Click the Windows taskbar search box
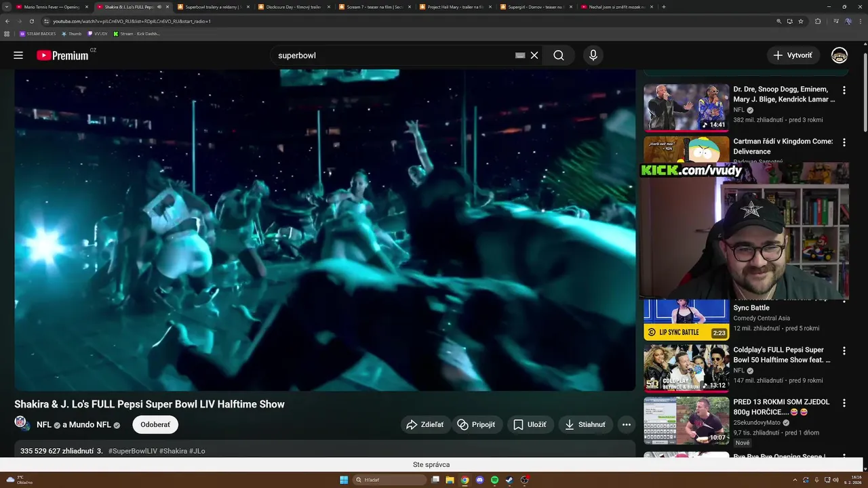 click(x=391, y=480)
